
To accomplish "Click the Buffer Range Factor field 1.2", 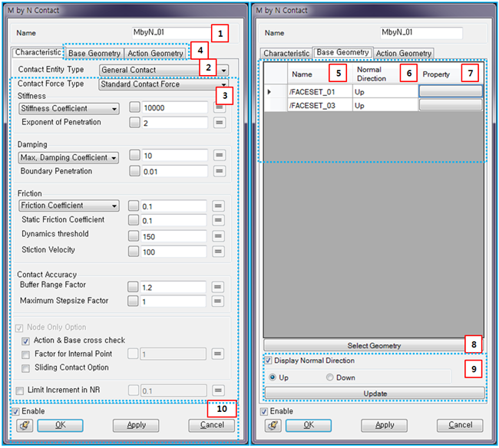I will (173, 287).
